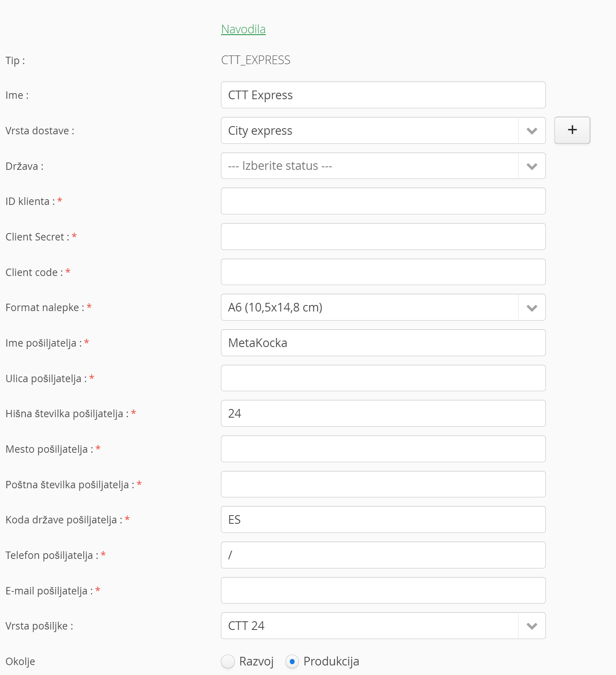
Task: Click the plus button next to Vrsta dostave
Action: coord(572,130)
